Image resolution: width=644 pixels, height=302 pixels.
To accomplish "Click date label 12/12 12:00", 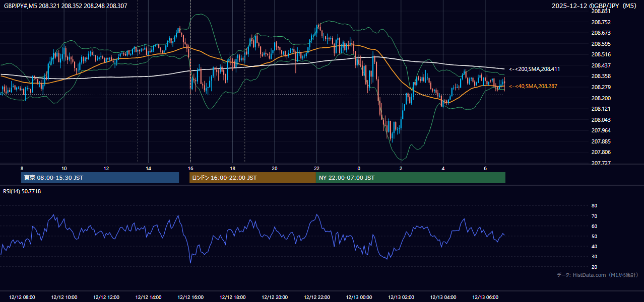I will 106,297.
